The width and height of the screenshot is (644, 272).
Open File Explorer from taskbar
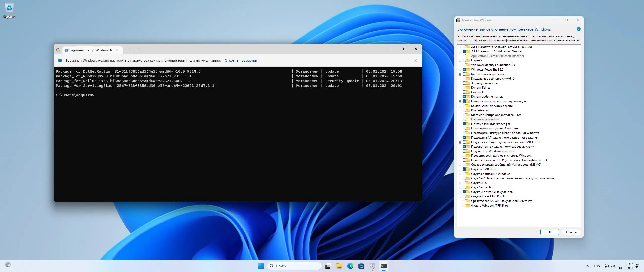click(339, 266)
